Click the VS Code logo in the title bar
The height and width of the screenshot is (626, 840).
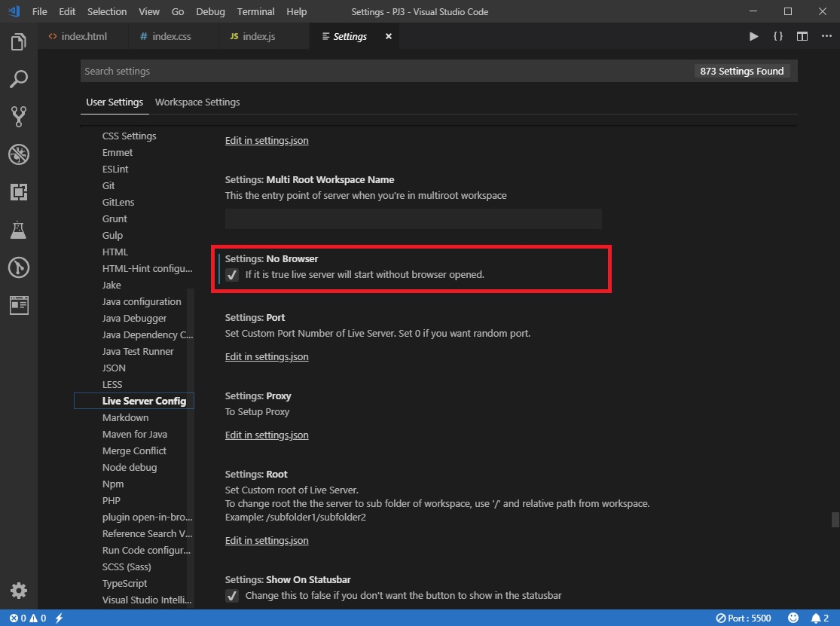point(14,11)
